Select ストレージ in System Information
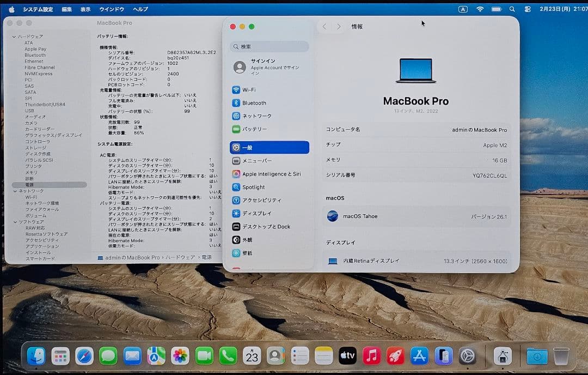This screenshot has height=375, width=588. (x=35, y=148)
